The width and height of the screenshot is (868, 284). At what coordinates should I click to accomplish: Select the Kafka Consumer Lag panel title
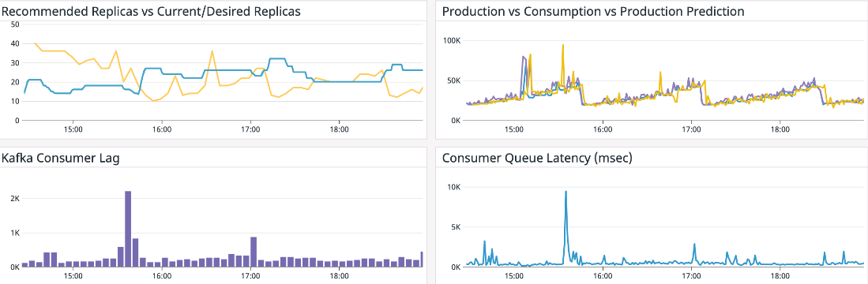(x=61, y=159)
